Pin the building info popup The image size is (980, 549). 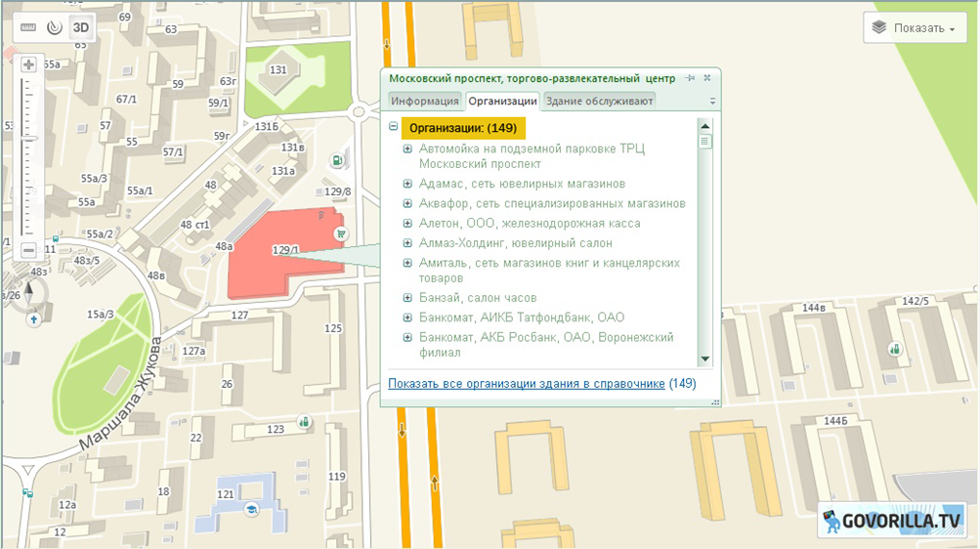tap(691, 78)
